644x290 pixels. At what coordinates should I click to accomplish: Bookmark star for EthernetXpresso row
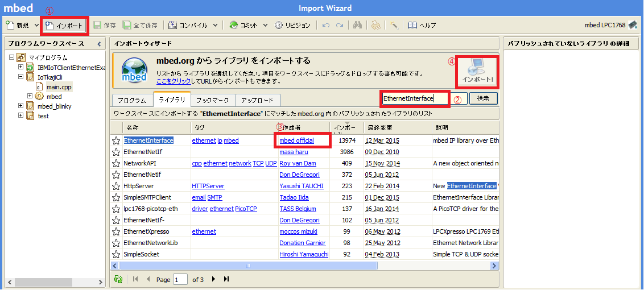(x=116, y=231)
